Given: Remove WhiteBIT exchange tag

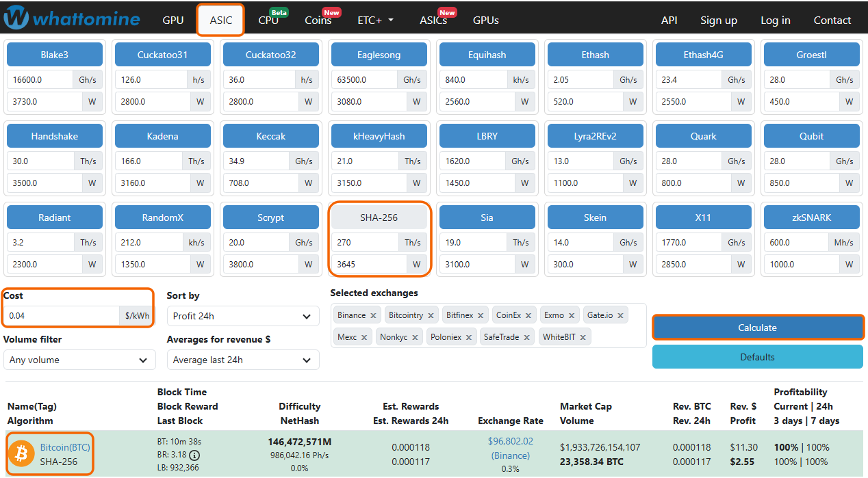Looking at the screenshot, I should click(x=582, y=337).
